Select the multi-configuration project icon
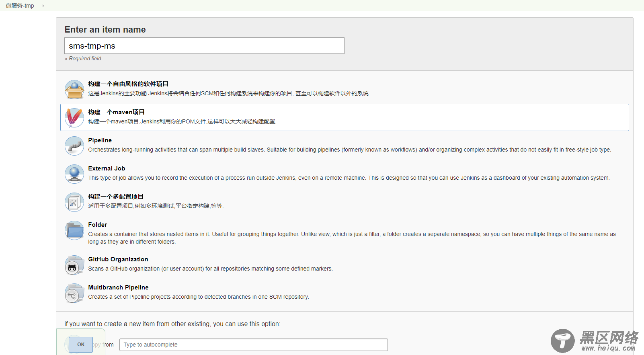Viewport: 644px width, 355px height. pyautogui.click(x=74, y=202)
